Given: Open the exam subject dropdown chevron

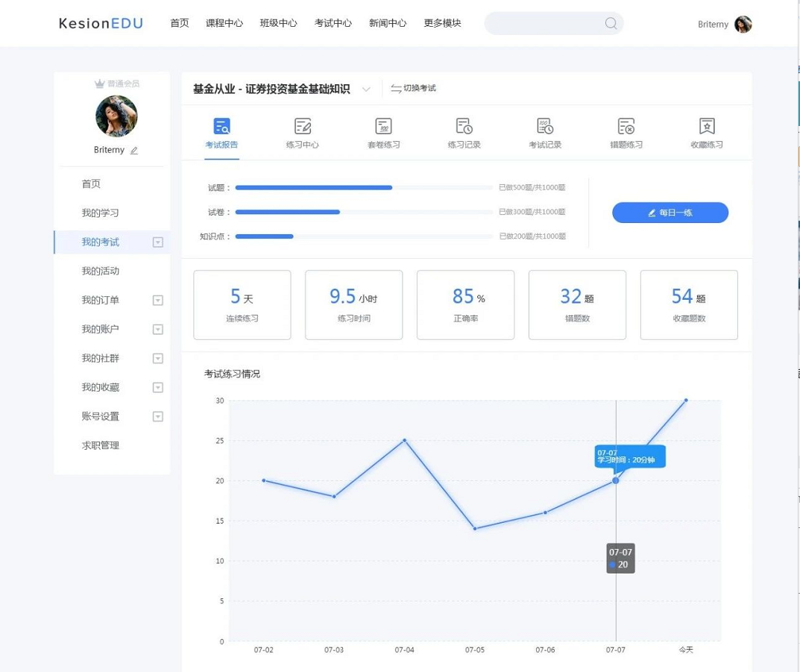Looking at the screenshot, I should pos(366,90).
